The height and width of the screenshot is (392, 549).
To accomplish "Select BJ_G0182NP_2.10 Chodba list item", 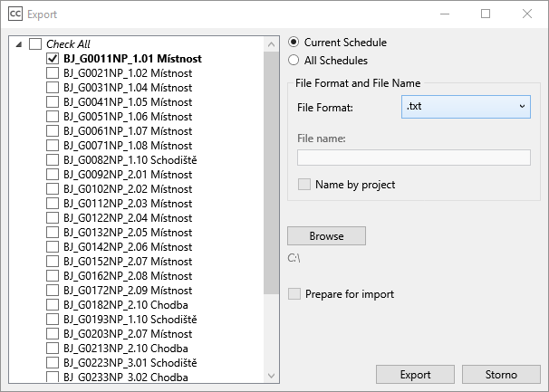I will pyautogui.click(x=125, y=305).
